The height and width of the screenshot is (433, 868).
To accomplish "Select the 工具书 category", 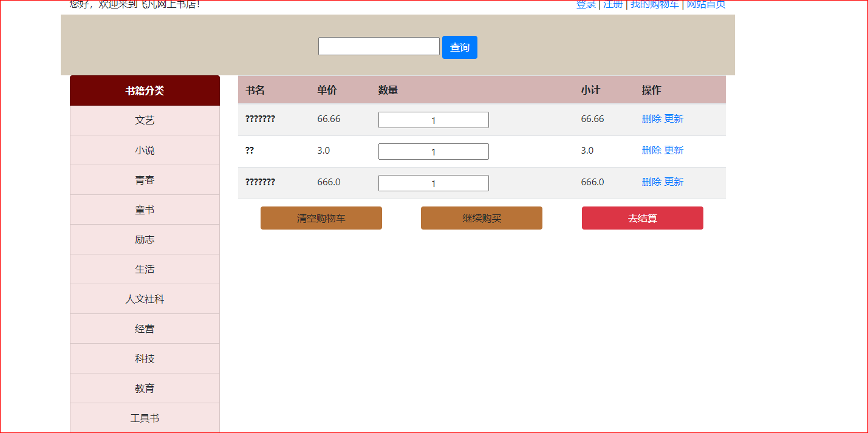I will tap(145, 418).
